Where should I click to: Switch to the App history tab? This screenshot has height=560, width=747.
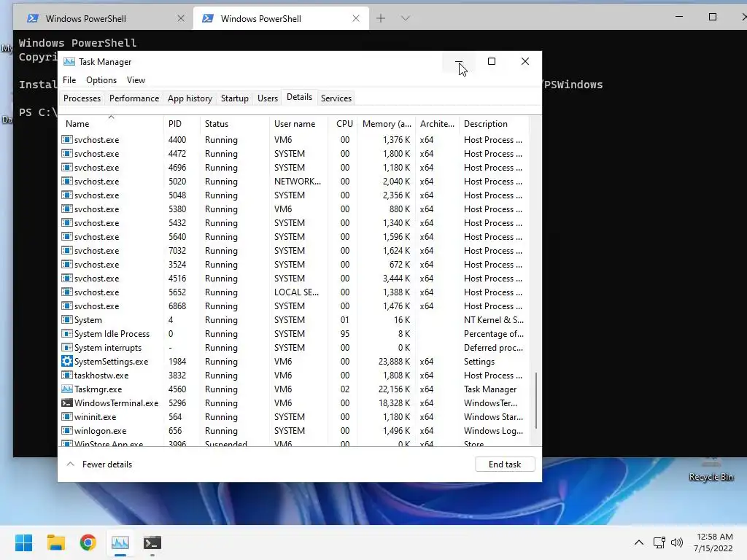coord(190,98)
